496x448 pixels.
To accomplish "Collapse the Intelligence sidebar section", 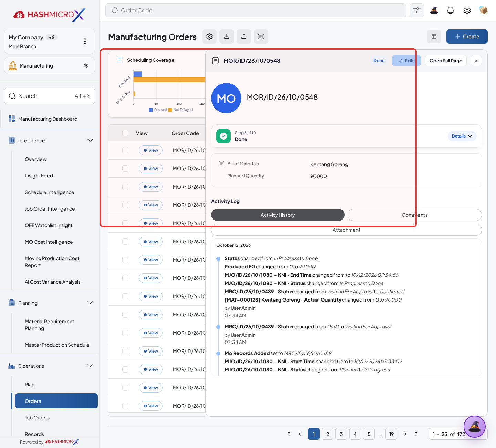I will pos(90,140).
